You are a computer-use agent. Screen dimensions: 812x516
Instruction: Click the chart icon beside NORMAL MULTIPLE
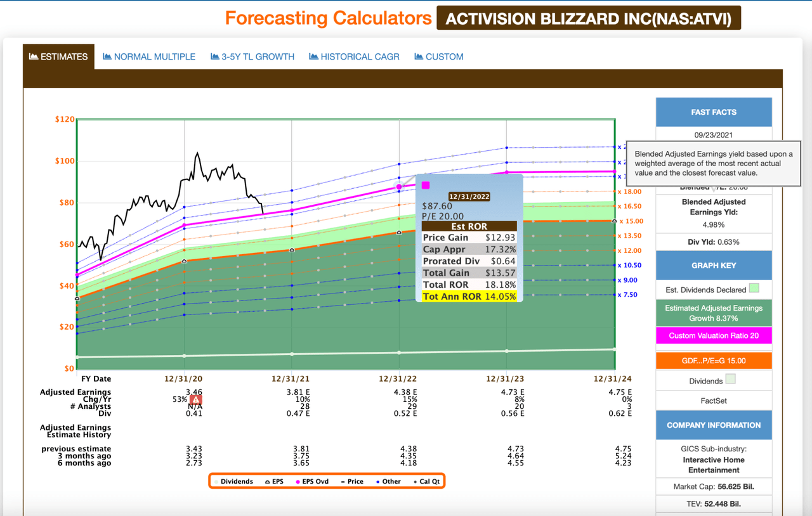pyautogui.click(x=107, y=56)
